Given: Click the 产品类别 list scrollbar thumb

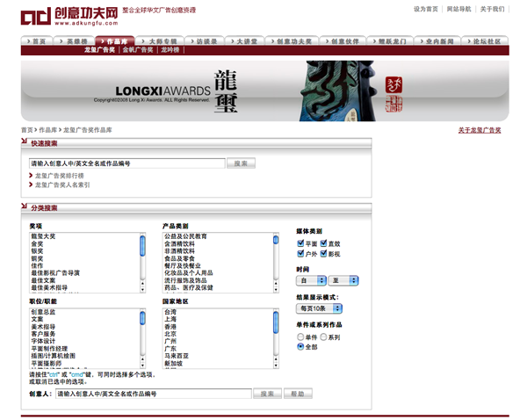Looking at the screenshot, I should [276, 240].
